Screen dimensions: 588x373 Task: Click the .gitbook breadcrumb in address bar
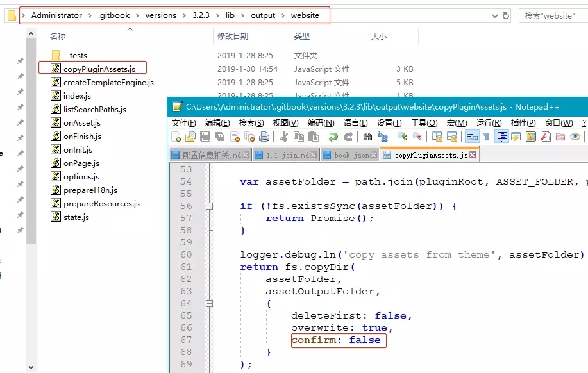point(113,15)
